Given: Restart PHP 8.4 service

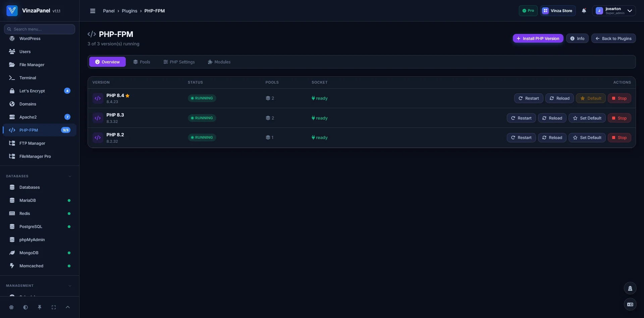Looking at the screenshot, I should [529, 98].
